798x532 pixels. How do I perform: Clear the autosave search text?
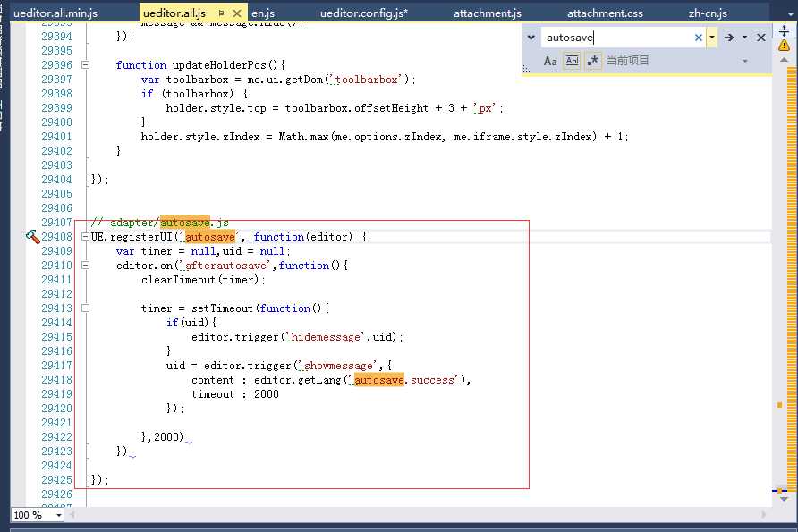tap(698, 38)
